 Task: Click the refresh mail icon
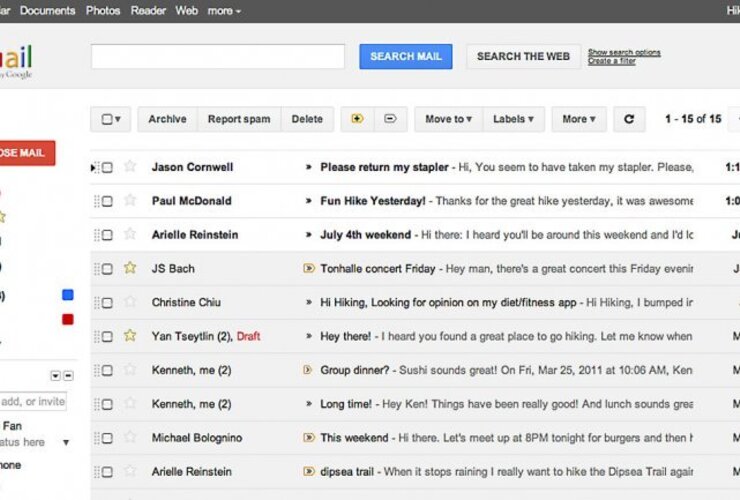(628, 119)
